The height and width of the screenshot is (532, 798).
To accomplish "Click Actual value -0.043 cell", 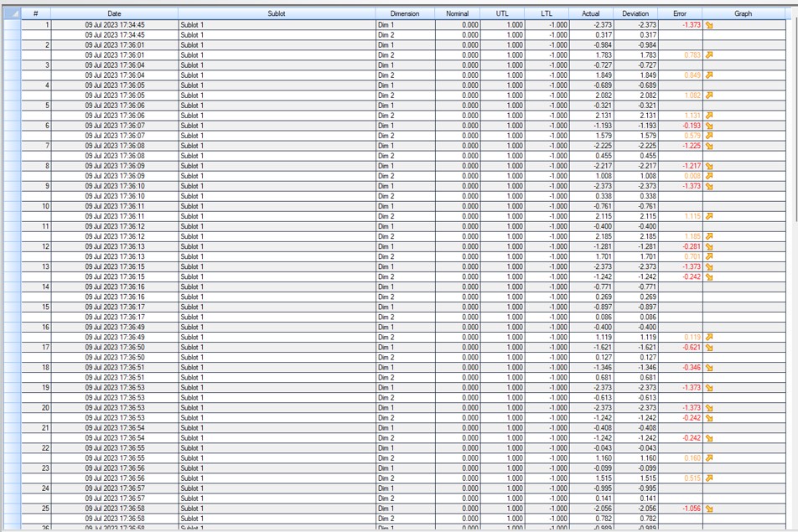I will tap(592, 448).
